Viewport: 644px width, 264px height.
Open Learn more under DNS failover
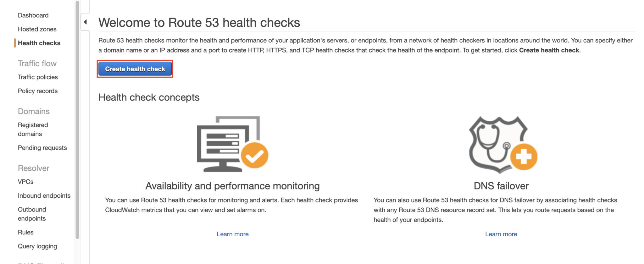(501, 234)
